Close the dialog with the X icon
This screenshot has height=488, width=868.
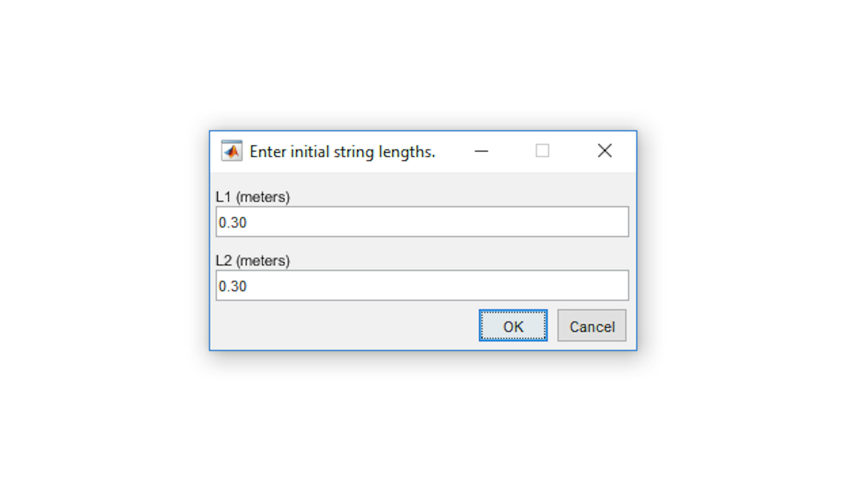[x=605, y=151]
